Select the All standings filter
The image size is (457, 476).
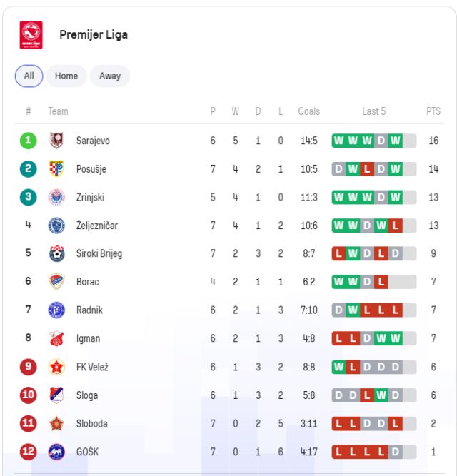(x=29, y=76)
